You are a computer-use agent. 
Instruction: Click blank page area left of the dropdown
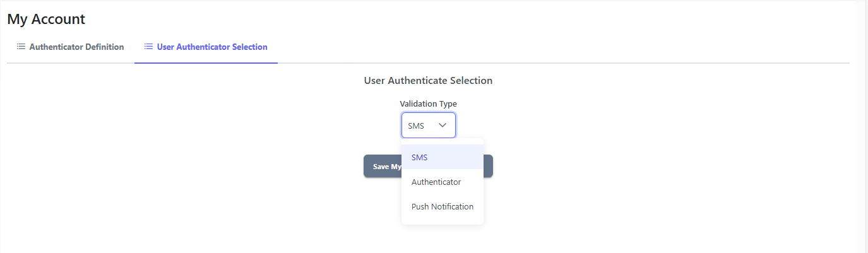(189, 158)
